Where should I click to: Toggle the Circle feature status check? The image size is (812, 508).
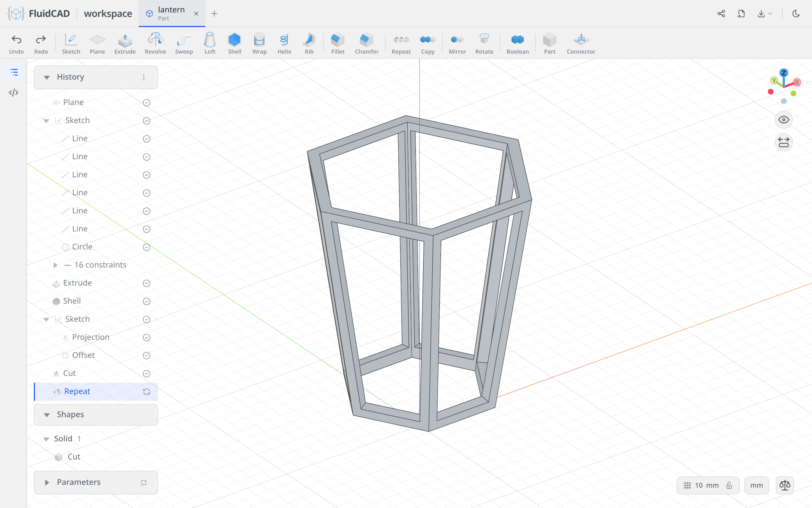pos(146,247)
